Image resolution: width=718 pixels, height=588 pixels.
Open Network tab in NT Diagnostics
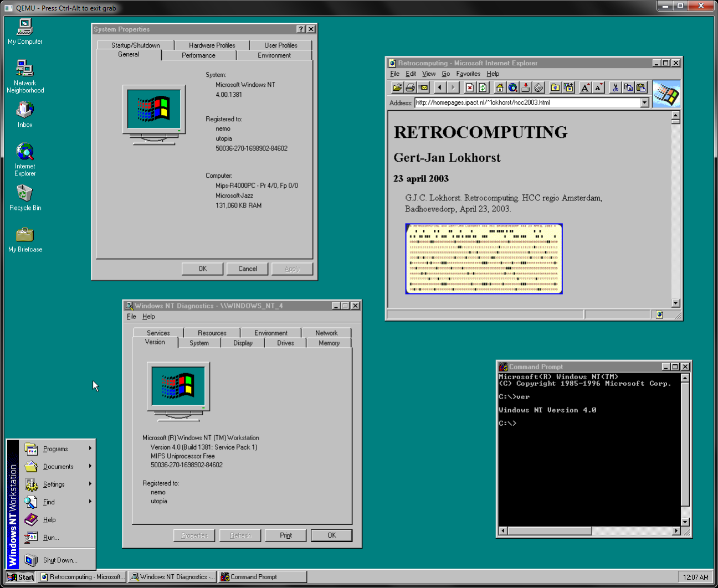tap(326, 333)
